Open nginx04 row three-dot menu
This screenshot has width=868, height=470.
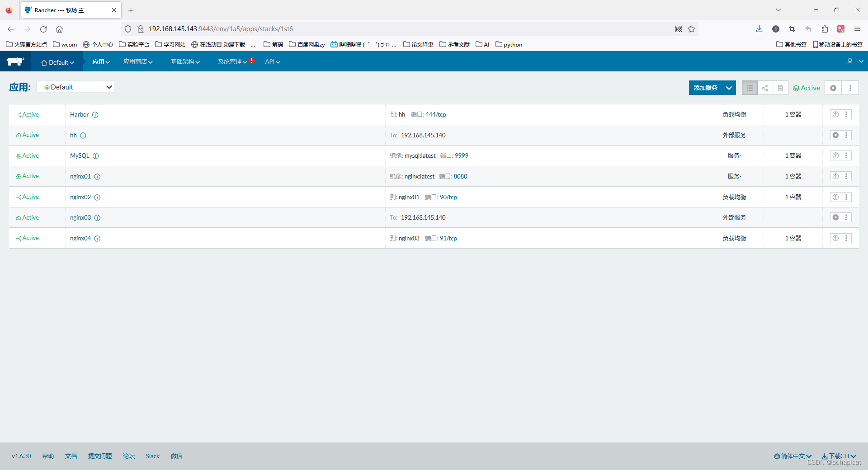click(846, 238)
